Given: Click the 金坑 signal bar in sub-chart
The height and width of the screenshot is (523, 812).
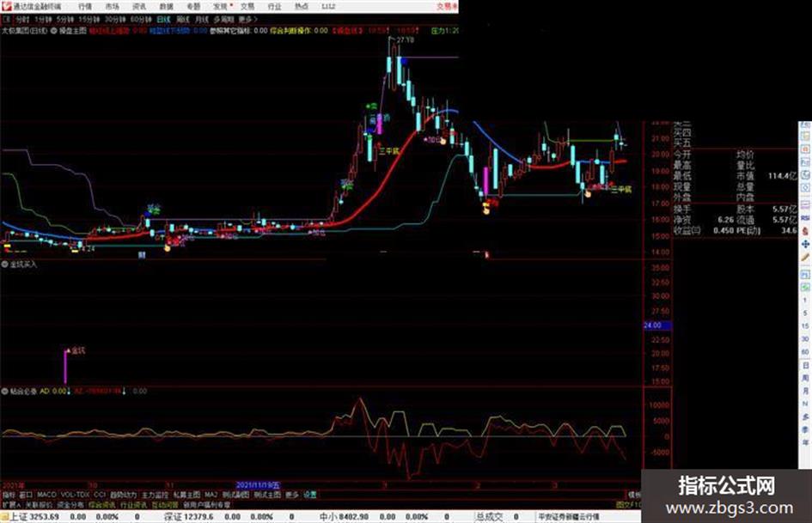Looking at the screenshot, I should [66, 367].
